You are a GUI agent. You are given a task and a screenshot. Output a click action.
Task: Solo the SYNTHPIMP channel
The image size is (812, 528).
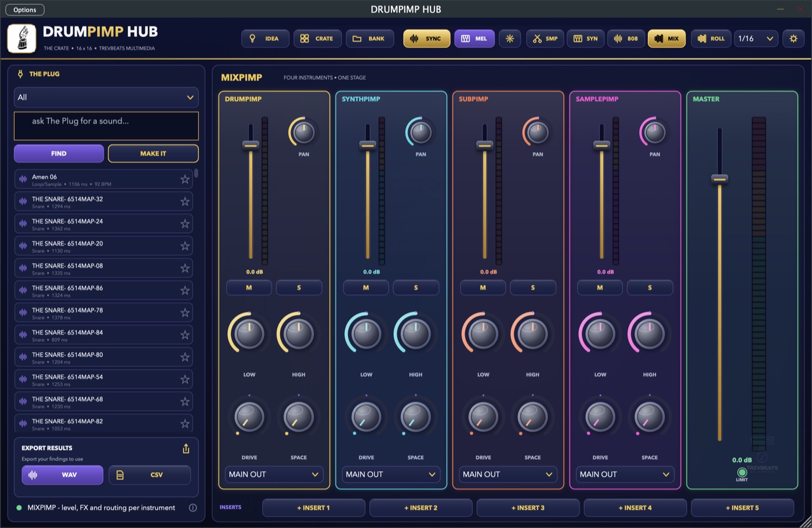[x=416, y=288]
